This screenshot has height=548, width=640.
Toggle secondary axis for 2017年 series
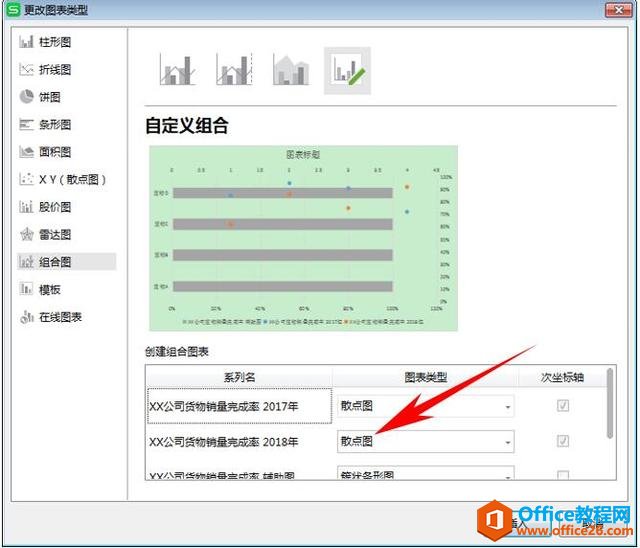pos(563,405)
